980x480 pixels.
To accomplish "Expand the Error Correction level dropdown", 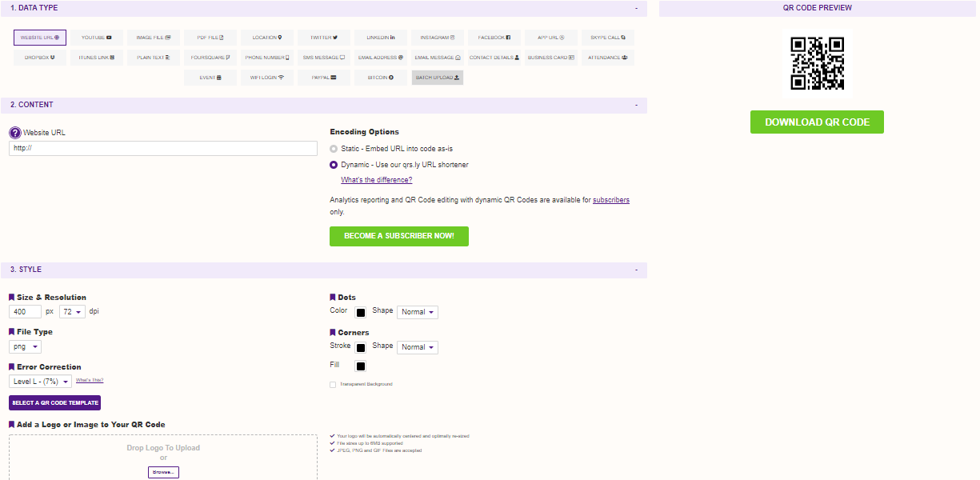I will tap(40, 382).
